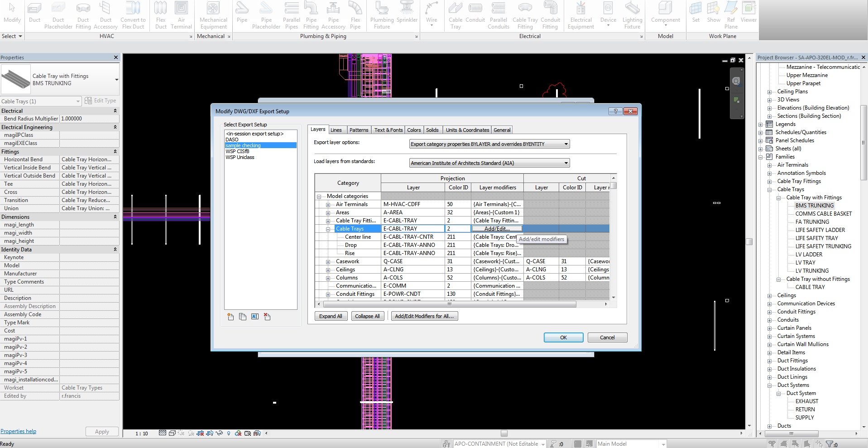The image size is (868, 448).
Task: Open the Viewer work plane tool
Action: point(748,13)
